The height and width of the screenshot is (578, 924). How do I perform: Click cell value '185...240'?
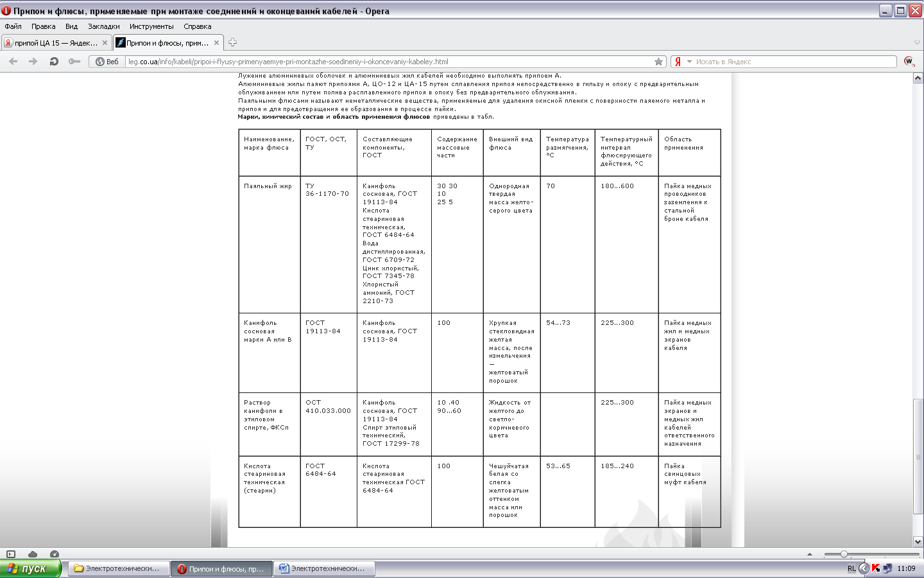pos(617,466)
